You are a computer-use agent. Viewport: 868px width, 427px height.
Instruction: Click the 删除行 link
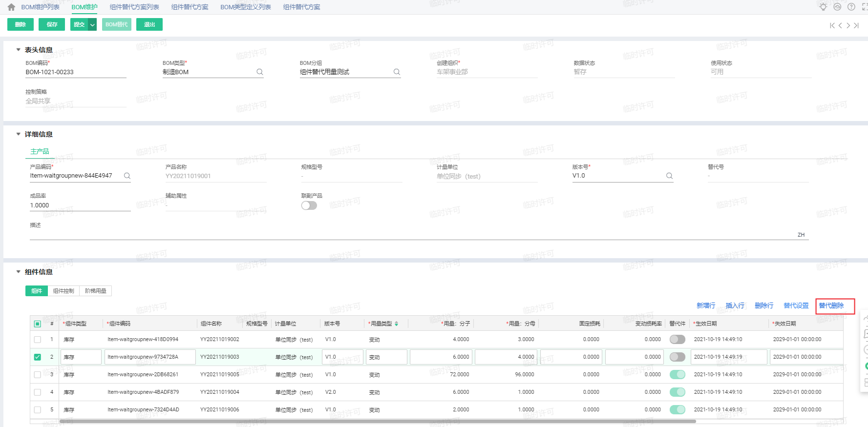[764, 305]
